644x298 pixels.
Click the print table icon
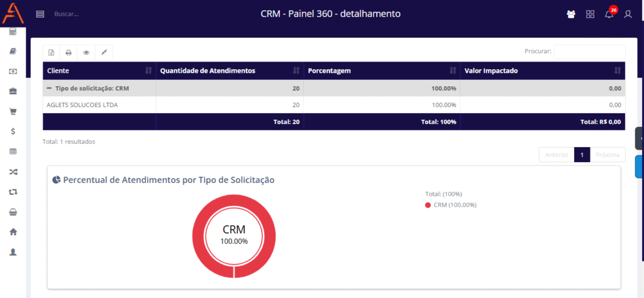tap(69, 52)
